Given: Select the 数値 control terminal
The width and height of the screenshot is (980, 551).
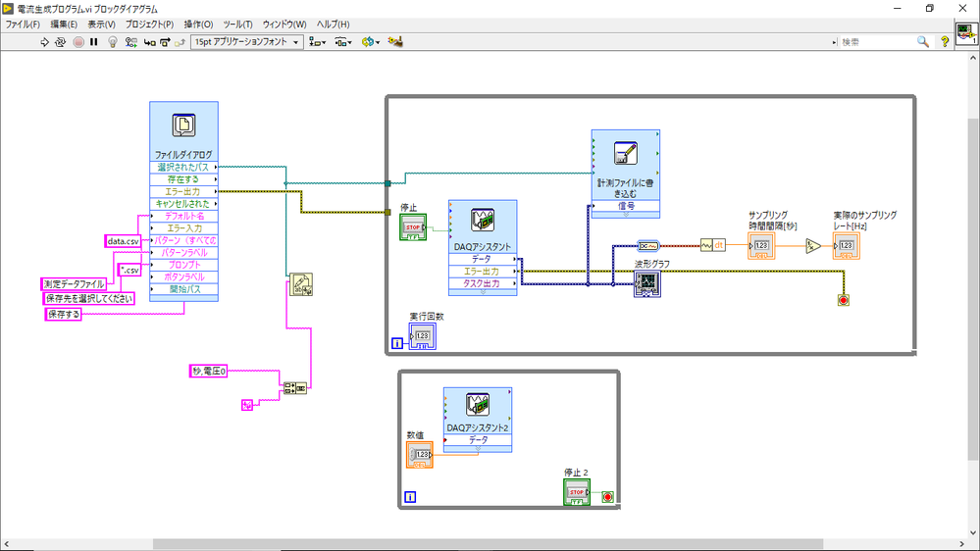Looking at the screenshot, I should tap(420, 455).
